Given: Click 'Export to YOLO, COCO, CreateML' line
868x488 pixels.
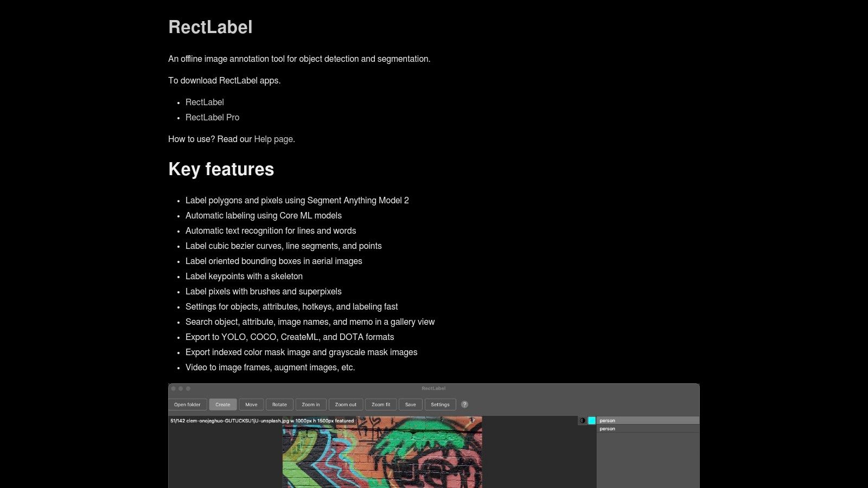Looking at the screenshot, I should click(290, 337).
